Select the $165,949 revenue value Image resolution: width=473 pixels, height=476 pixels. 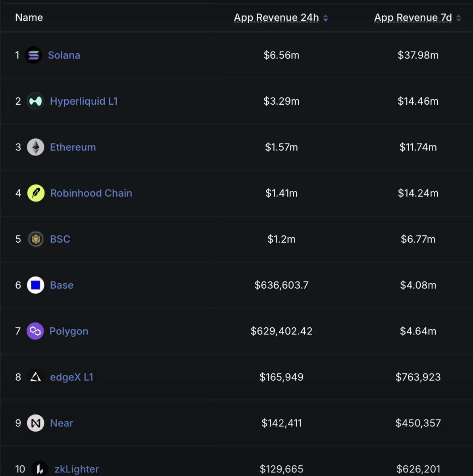(281, 377)
